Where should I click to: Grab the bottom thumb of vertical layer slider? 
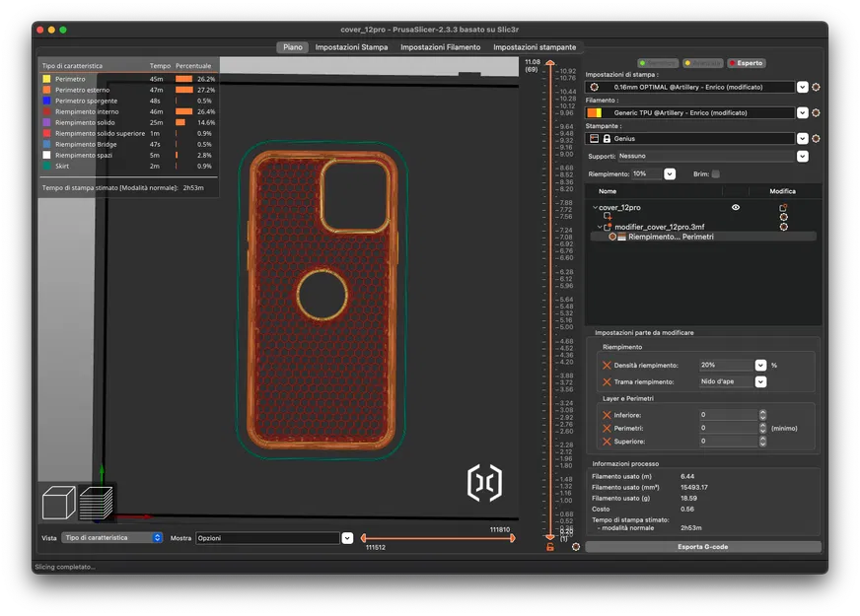[x=550, y=537]
